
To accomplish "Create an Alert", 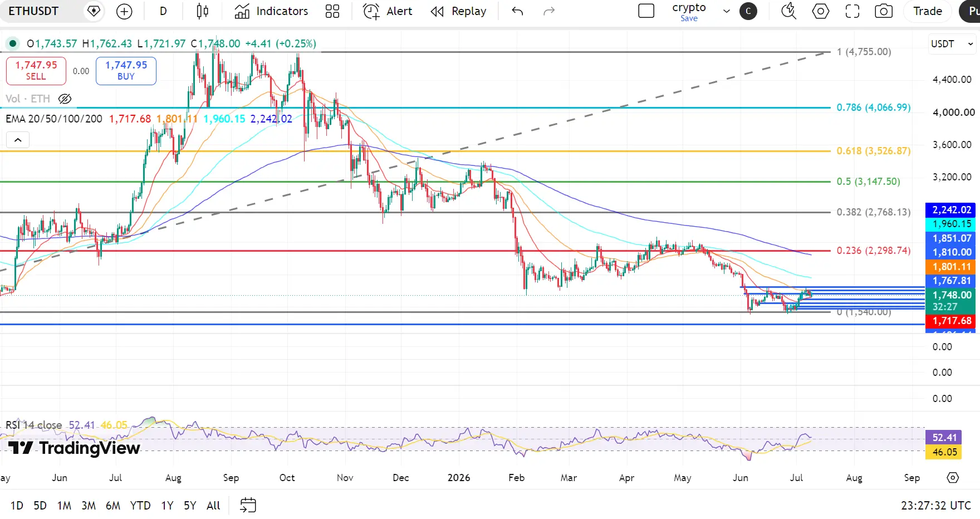I will [x=388, y=11].
